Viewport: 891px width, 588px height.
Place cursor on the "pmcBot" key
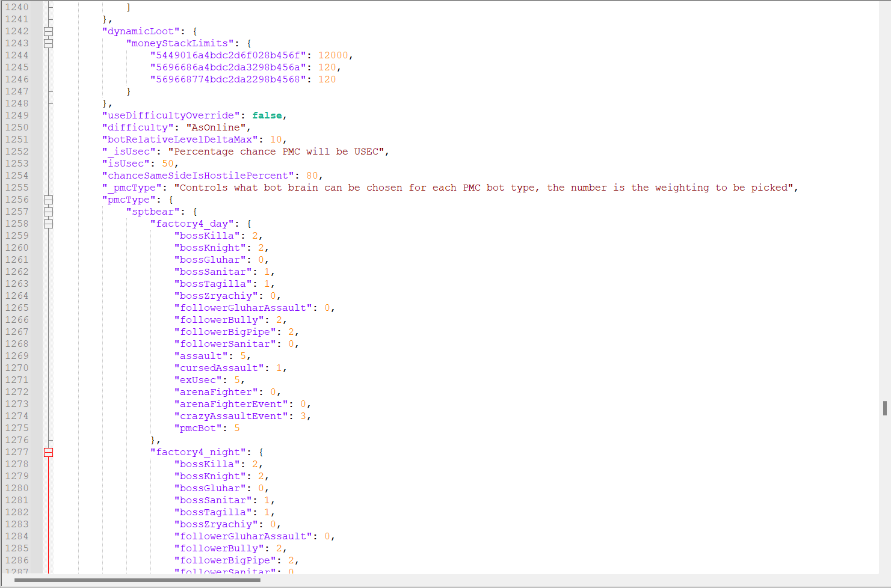[198, 428]
